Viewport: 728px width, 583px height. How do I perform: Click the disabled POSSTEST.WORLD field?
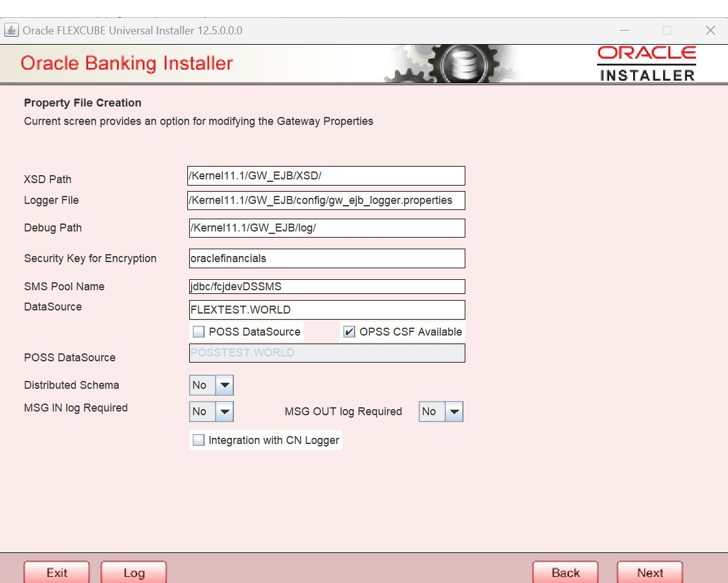(327, 353)
